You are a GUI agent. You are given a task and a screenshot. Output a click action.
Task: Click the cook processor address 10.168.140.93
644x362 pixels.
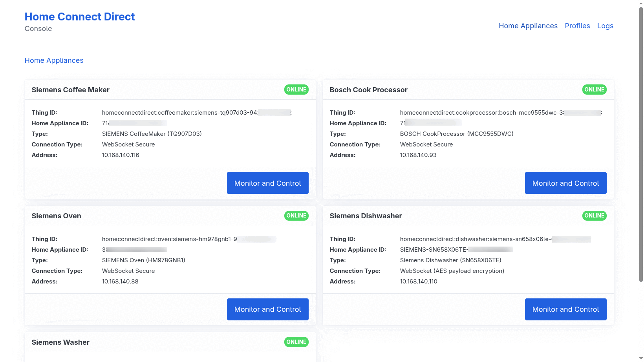tap(418, 155)
